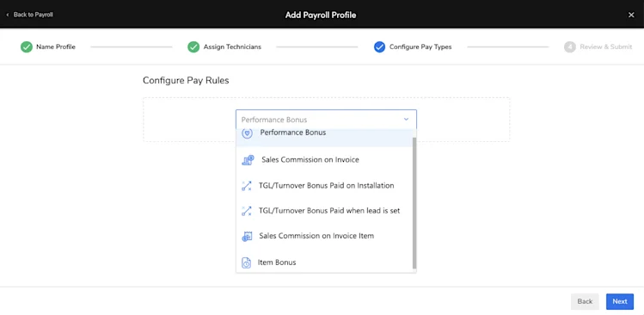Select Item Bonus from the list
This screenshot has height=315, width=644.
click(324, 262)
